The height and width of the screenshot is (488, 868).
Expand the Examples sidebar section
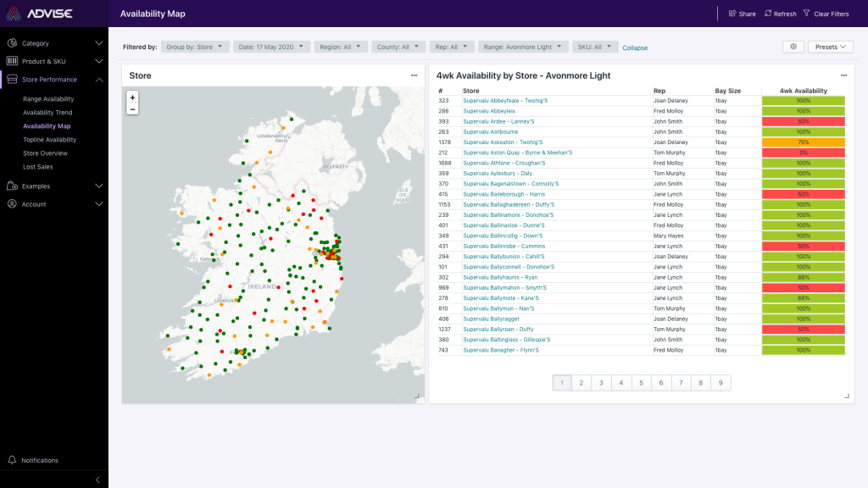tap(99, 186)
